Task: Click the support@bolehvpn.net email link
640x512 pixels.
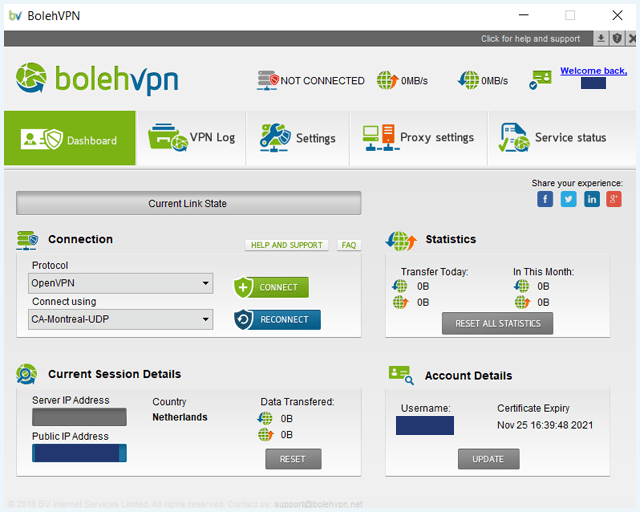Action: coord(318,504)
